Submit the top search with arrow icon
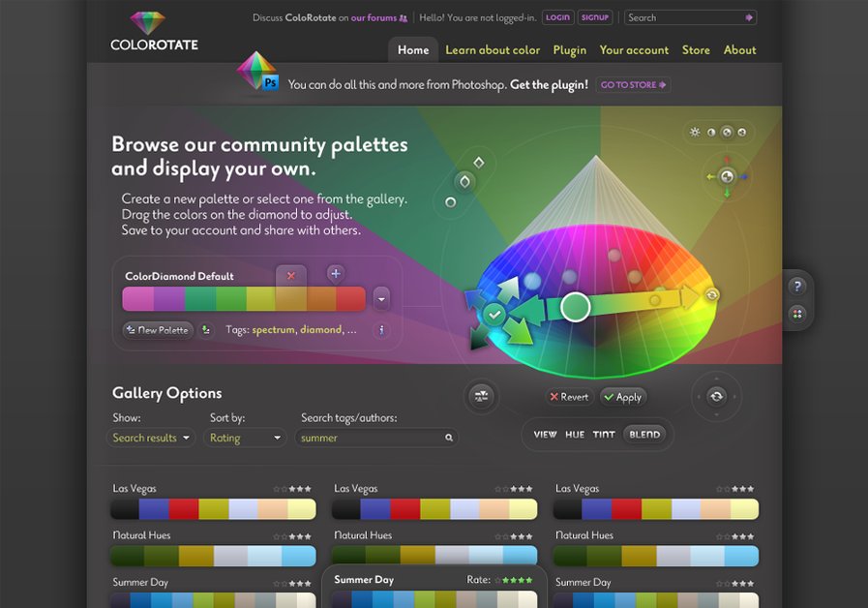868x608 pixels. (749, 17)
